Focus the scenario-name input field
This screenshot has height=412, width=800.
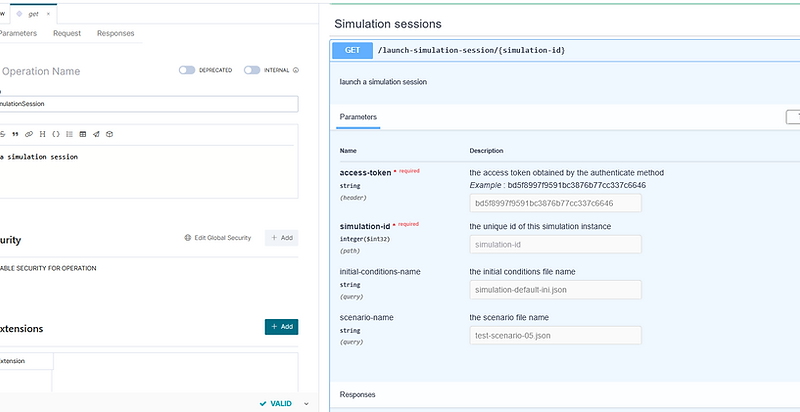556,336
